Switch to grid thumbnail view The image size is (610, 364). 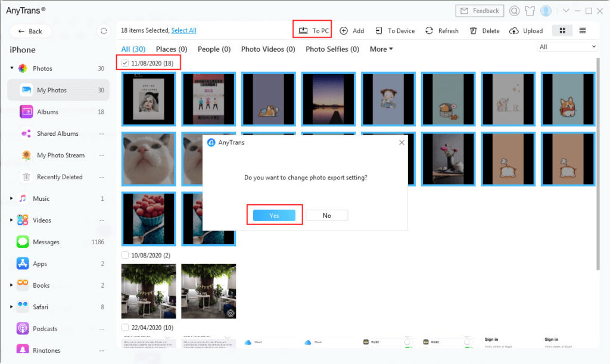click(x=562, y=30)
